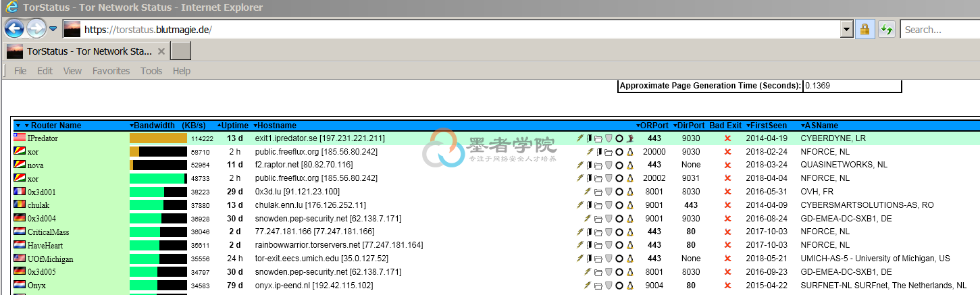Screen dimensions: 980x295
Task: Click the lightning fast-flag icon in IPredator row
Action: click(579, 138)
